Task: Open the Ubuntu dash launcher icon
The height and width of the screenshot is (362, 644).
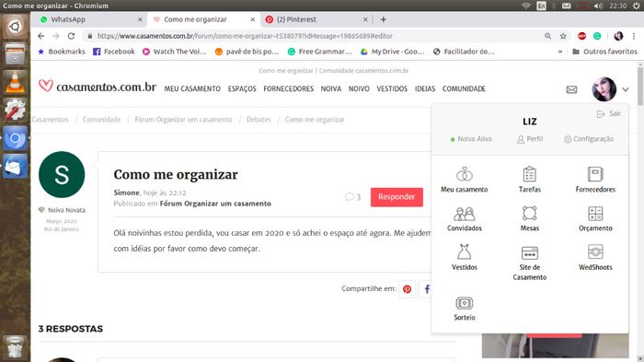Action: click(15, 27)
